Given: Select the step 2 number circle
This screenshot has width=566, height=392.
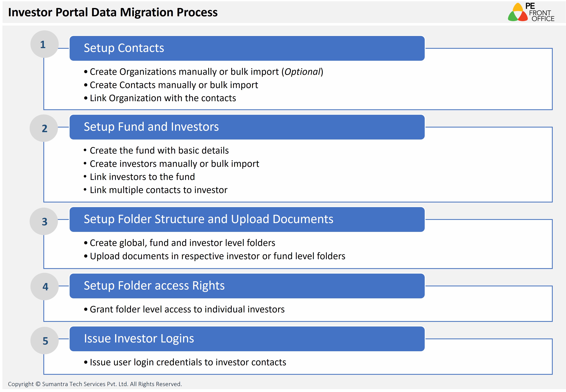Looking at the screenshot, I should (44, 128).
